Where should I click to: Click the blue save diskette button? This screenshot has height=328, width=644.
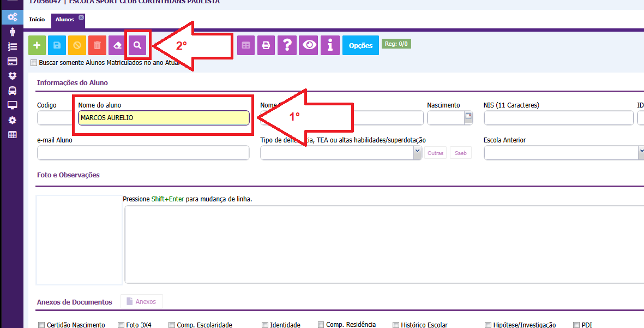point(57,45)
